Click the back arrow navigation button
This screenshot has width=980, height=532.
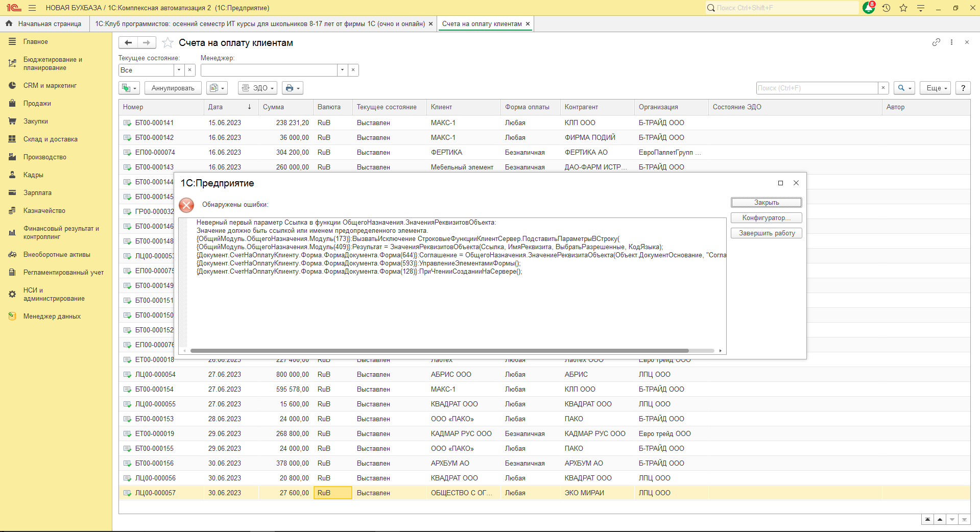pos(128,43)
